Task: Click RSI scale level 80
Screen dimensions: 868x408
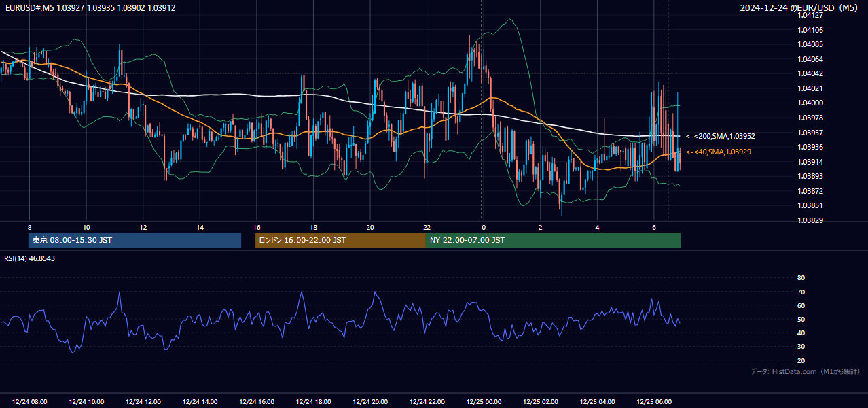Action: [x=801, y=278]
